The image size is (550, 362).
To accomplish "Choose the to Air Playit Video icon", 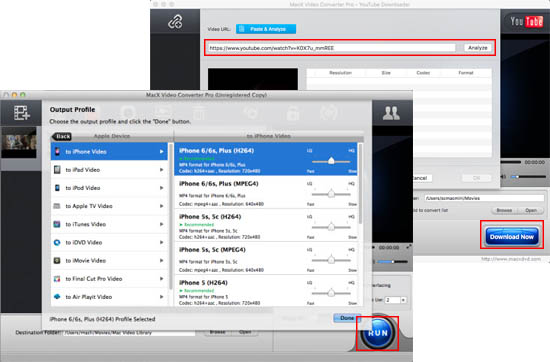I will (x=57, y=297).
